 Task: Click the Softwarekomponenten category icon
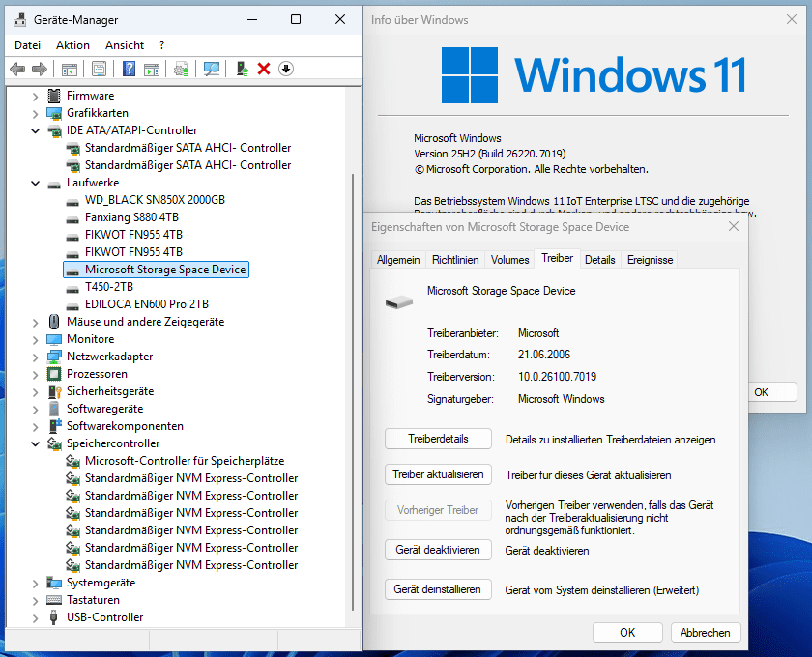54,426
